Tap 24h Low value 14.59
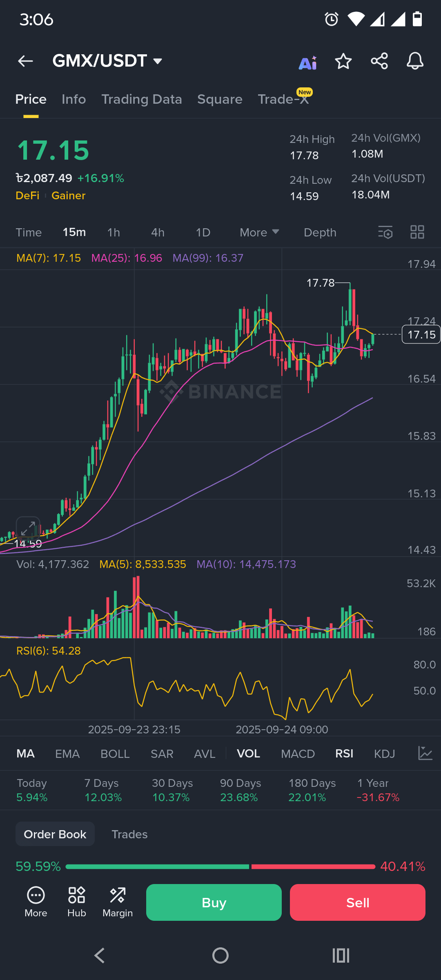 (x=304, y=196)
